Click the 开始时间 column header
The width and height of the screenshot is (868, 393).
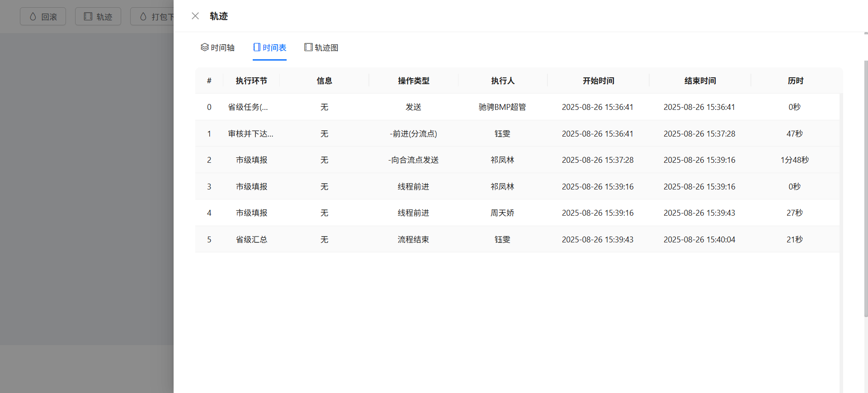click(599, 80)
